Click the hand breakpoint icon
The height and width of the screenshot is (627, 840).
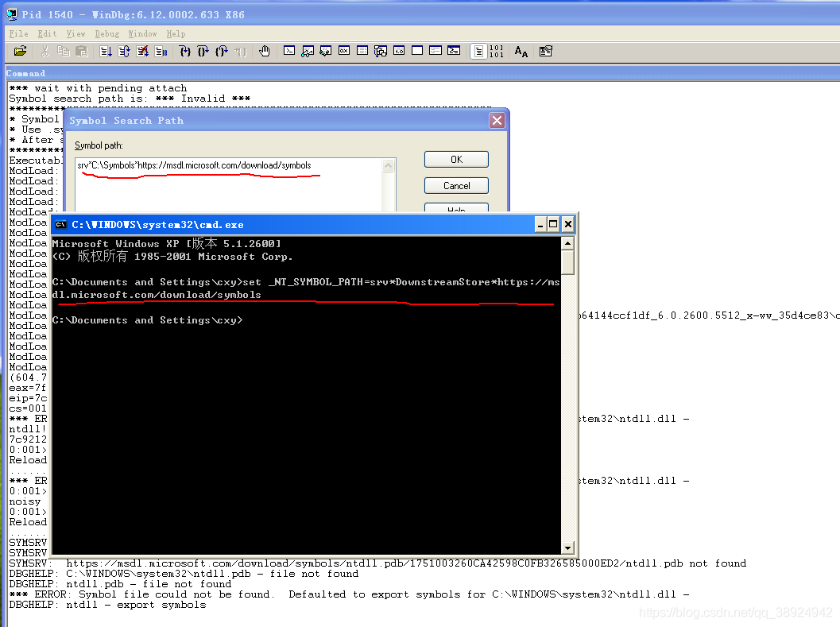264,51
